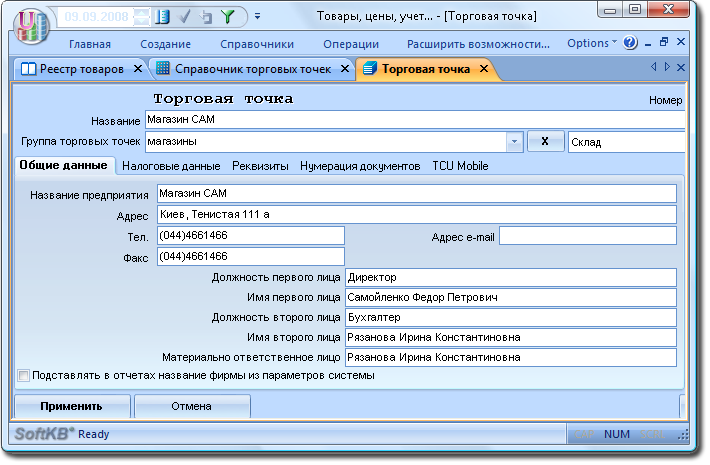Close the Справочник торговых точек tab
710x465 pixels.
pyautogui.click(x=345, y=69)
